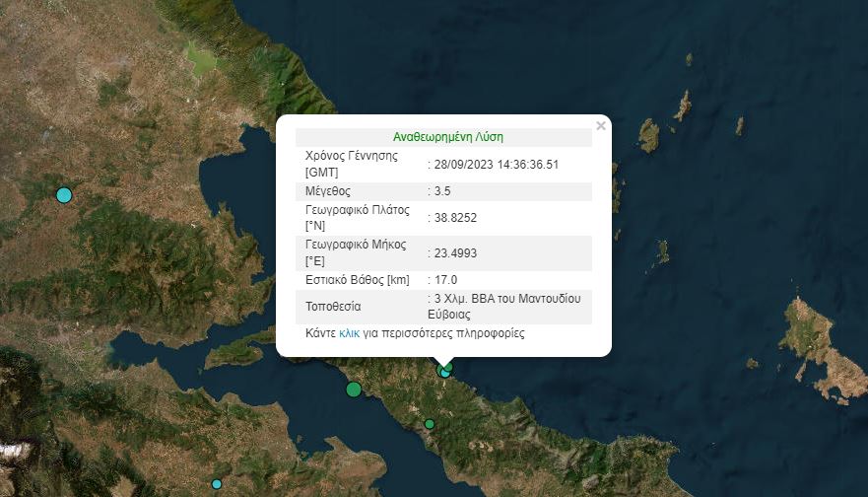Screen dimensions: 868x497
Task: Click the 'Τοποθεσία' label
Action: (333, 307)
